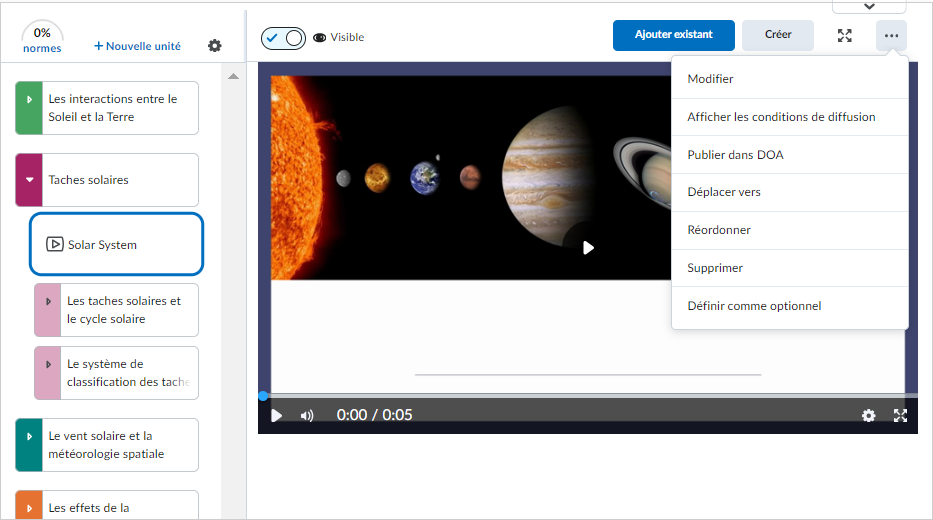Click the collapsed chevron tab at top right
This screenshot has height=520, width=933.
[x=869, y=7]
